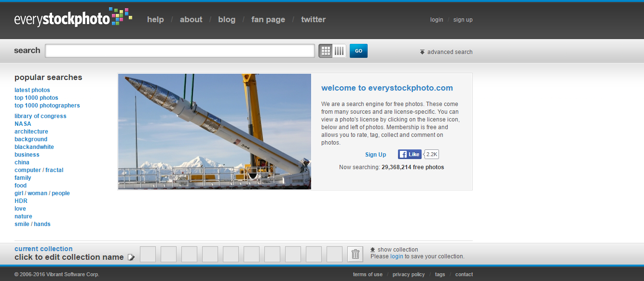Select the food popular search
Screen dimensions: 644x281
[21, 186]
